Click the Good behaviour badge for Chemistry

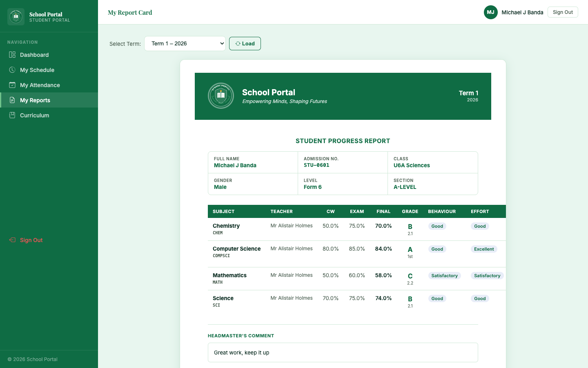point(437,226)
